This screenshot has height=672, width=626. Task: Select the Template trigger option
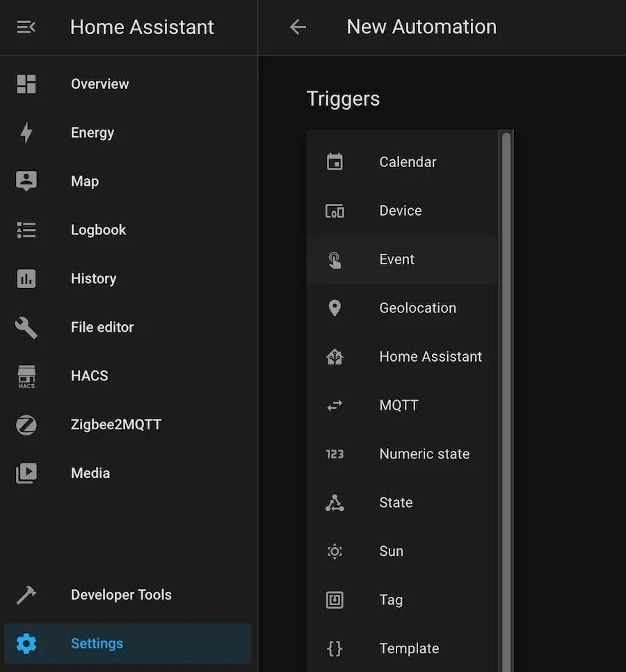(408, 649)
